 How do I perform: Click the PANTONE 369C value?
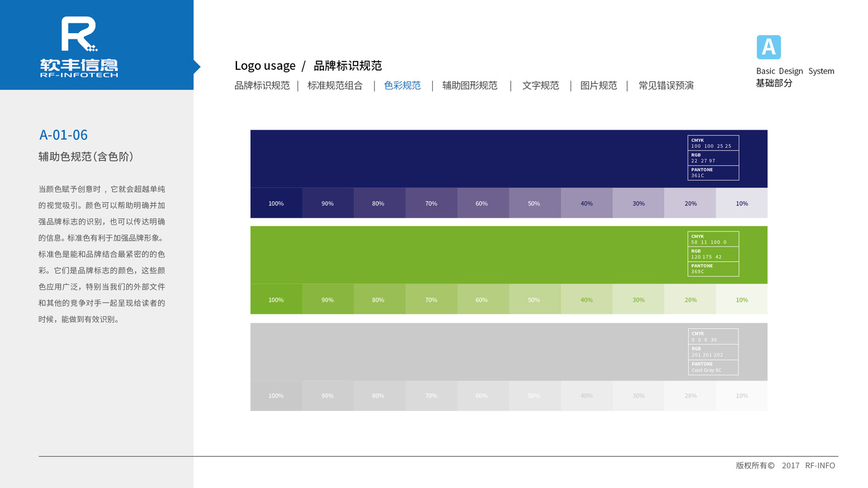tap(698, 271)
